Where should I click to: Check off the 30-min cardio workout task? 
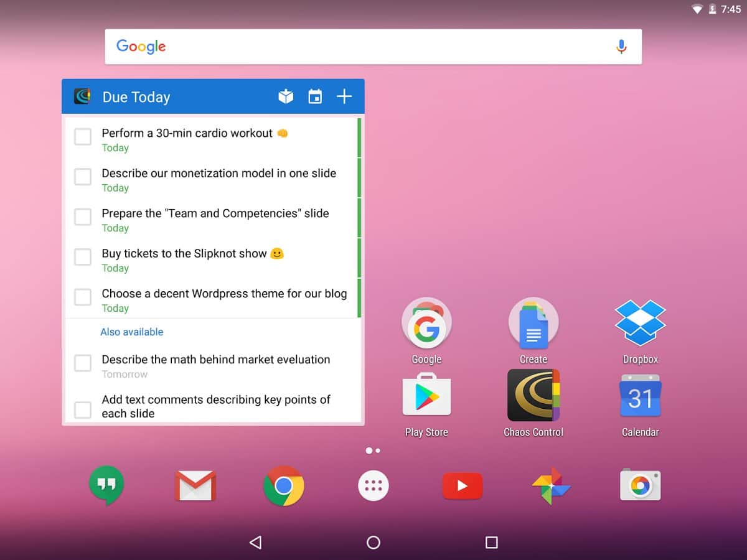[83, 137]
